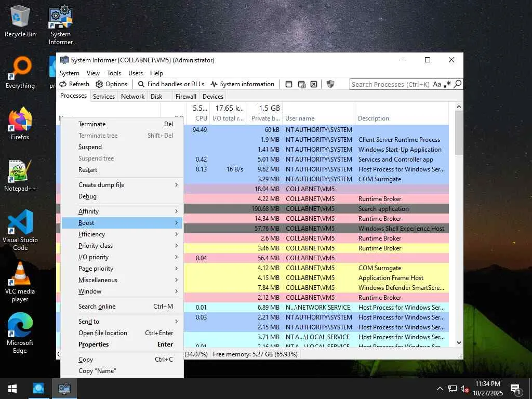The image size is (532, 399).
Task: Switch to the Disk tab
Action: [x=156, y=96]
